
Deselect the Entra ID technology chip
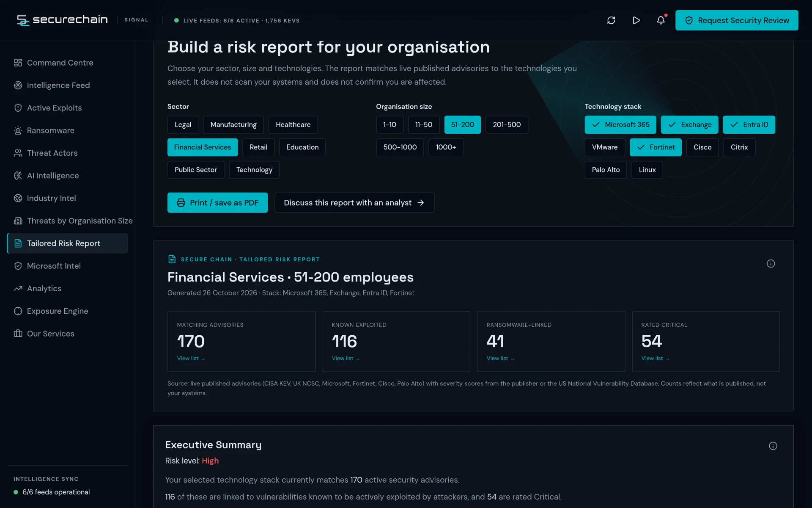pos(749,124)
